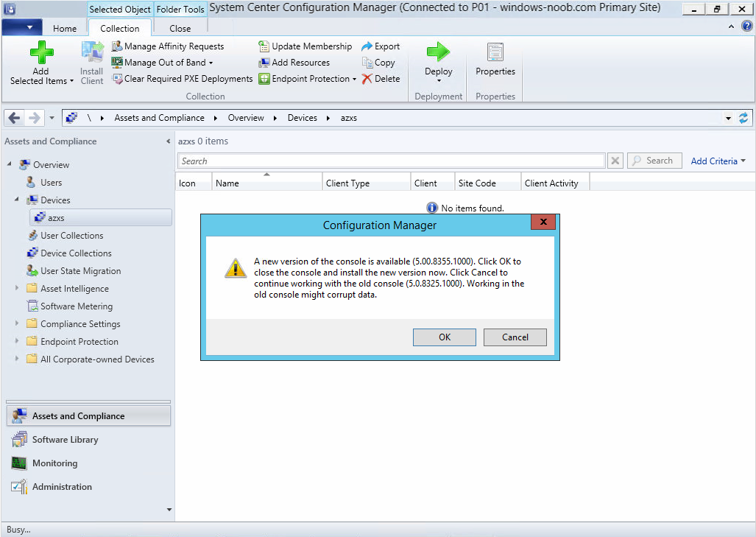Clear the search with the X button

(615, 161)
